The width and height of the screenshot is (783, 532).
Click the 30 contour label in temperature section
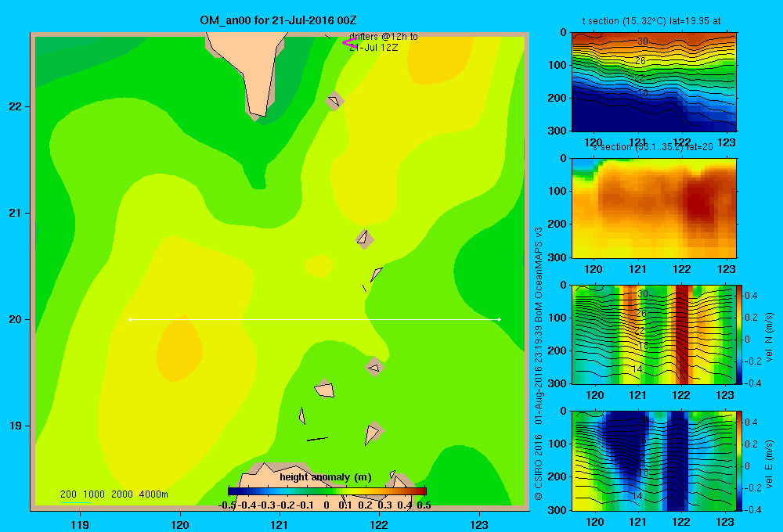click(x=643, y=41)
